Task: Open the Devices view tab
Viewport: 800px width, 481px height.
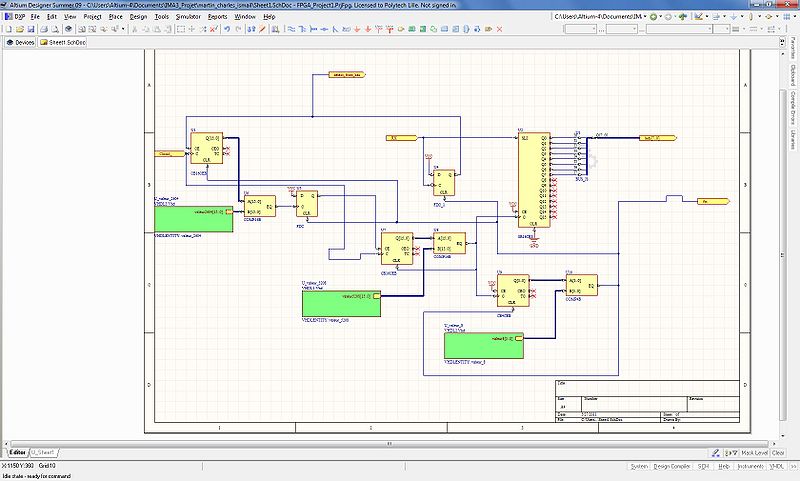Action: (x=20, y=43)
